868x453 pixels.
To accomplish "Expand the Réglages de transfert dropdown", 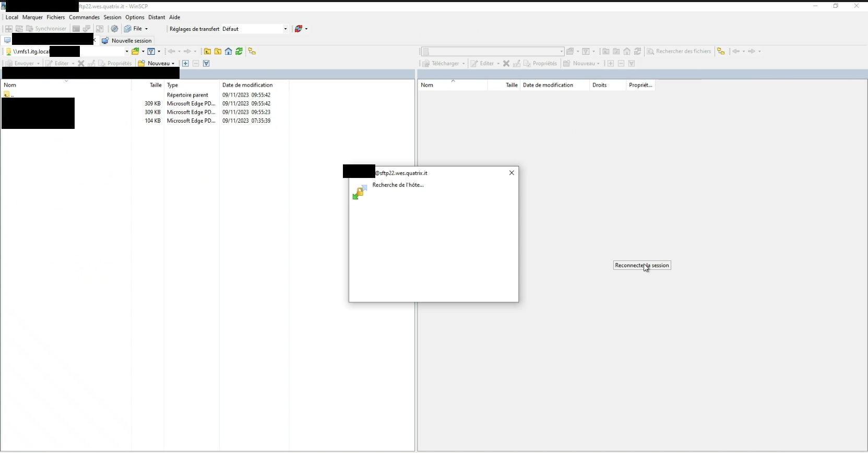I will [x=286, y=29].
